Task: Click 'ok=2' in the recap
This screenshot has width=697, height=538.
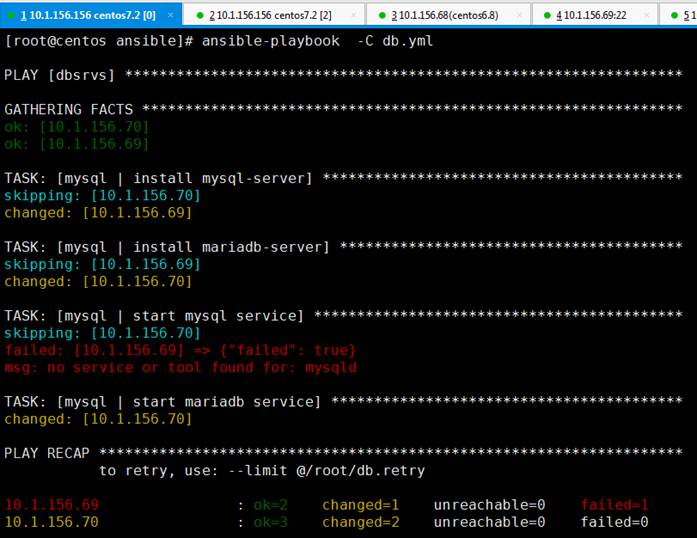Action: click(270, 505)
